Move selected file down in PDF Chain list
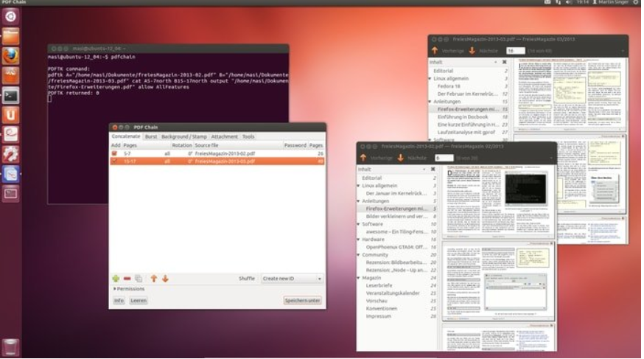The image size is (644, 359). coord(165,279)
